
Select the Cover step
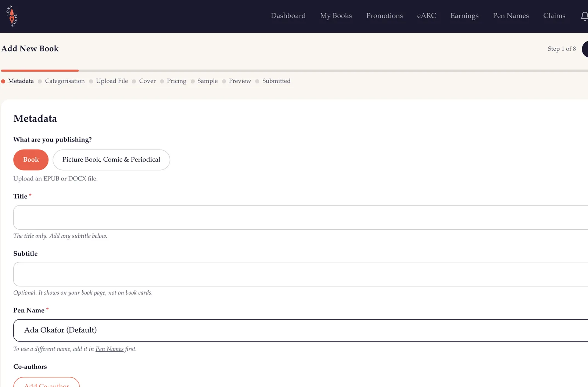tap(144, 81)
